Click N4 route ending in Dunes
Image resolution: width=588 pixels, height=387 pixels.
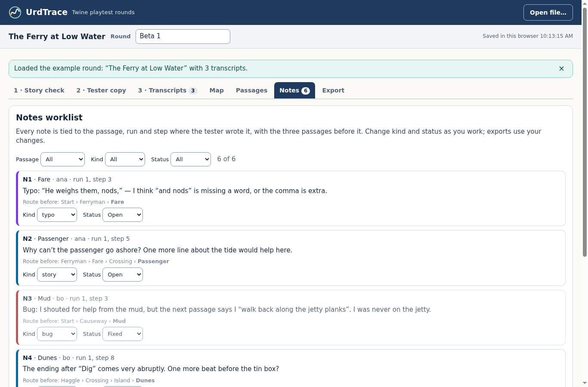pos(108,381)
